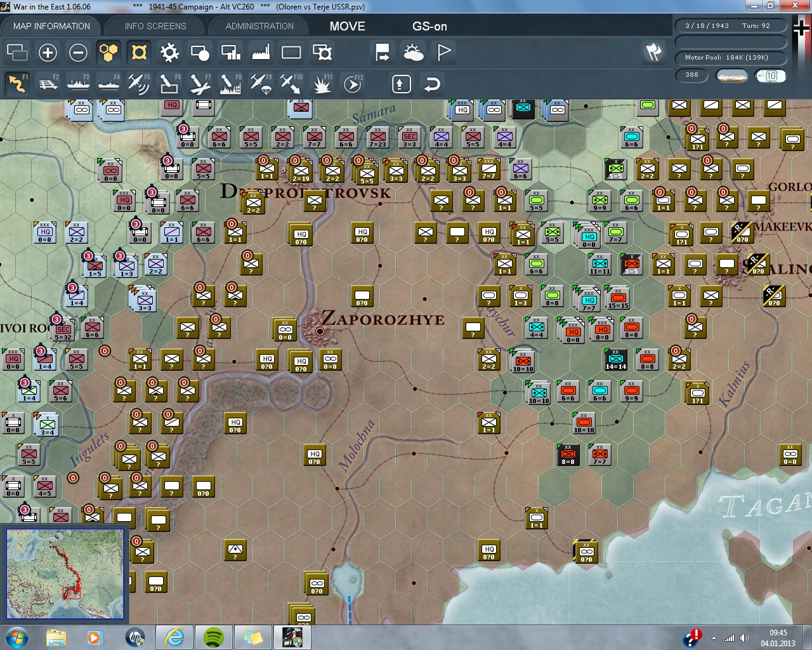Click the pennant flag icon

coord(444,53)
